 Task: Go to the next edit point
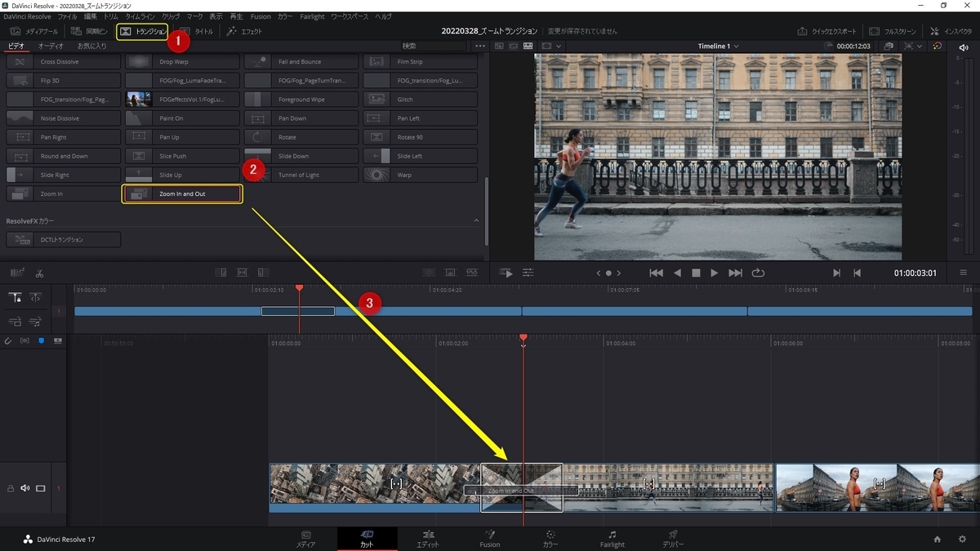tap(836, 273)
